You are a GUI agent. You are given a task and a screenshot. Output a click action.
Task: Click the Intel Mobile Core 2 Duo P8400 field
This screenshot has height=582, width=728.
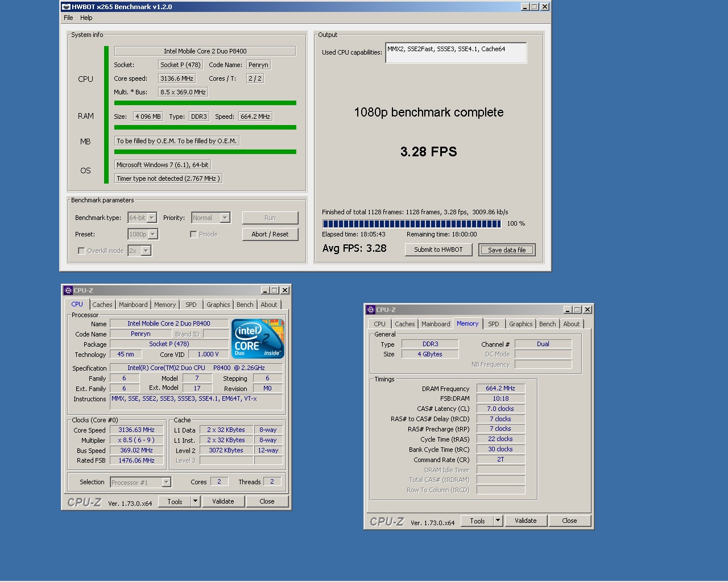(205, 51)
